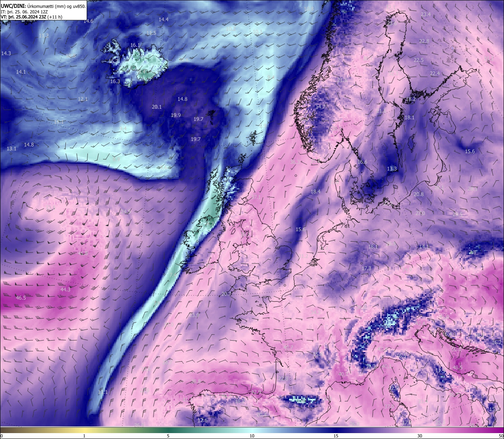
Task: Click the 'UWC/DINI: Úrkomumætti (mm) og uv850.' title
Action: (x=43, y=6)
